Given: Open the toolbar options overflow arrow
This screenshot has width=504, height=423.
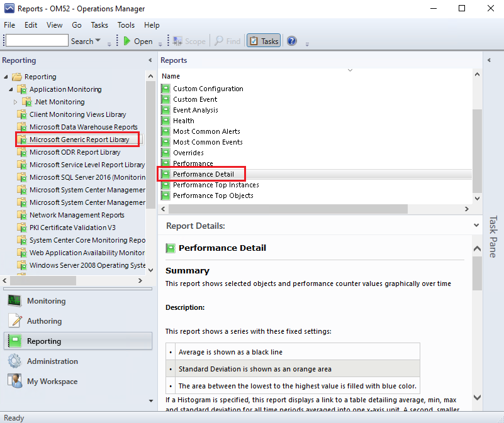Looking at the screenshot, I should pyautogui.click(x=307, y=45).
